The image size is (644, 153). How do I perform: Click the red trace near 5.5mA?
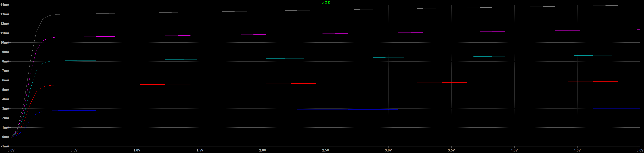325,83
